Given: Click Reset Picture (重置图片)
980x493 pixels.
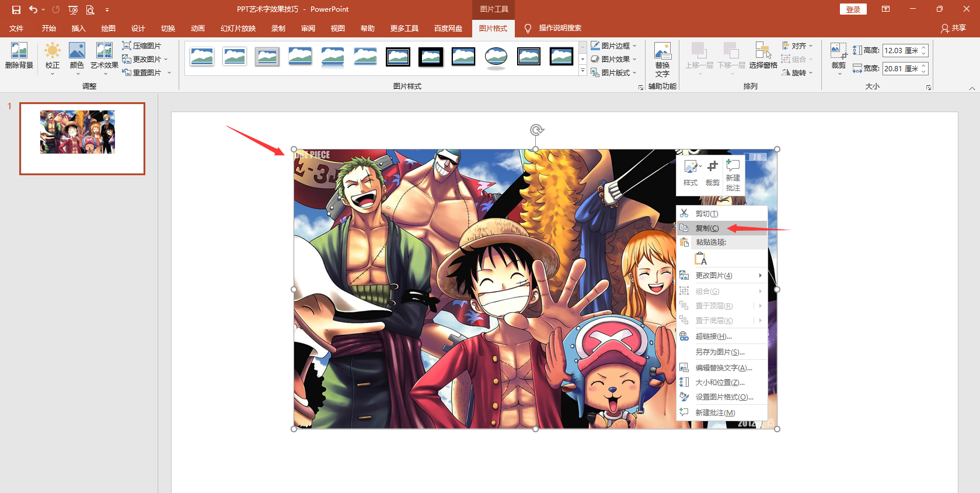Looking at the screenshot, I should click(147, 72).
